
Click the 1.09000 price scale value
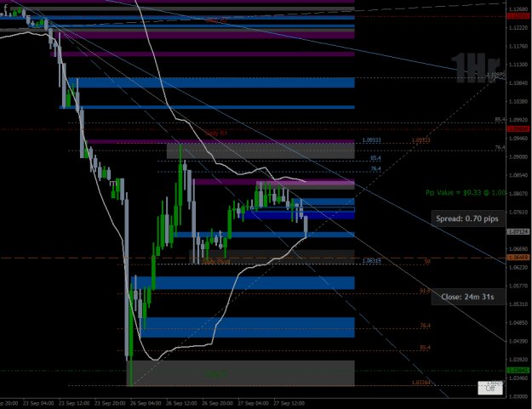(x=518, y=156)
